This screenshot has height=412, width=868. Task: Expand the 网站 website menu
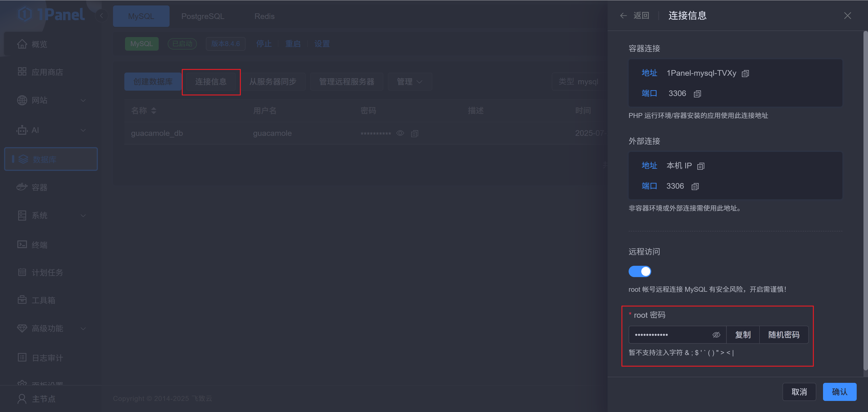[x=51, y=100]
